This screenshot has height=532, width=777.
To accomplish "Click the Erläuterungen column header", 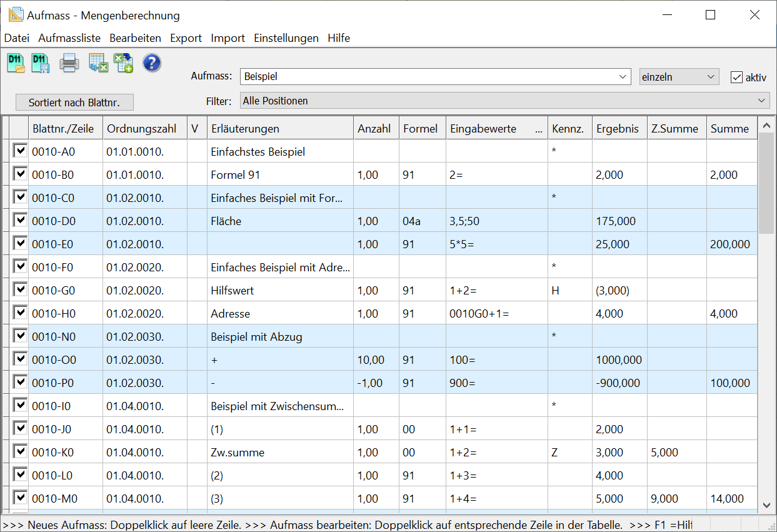I will pos(280,128).
